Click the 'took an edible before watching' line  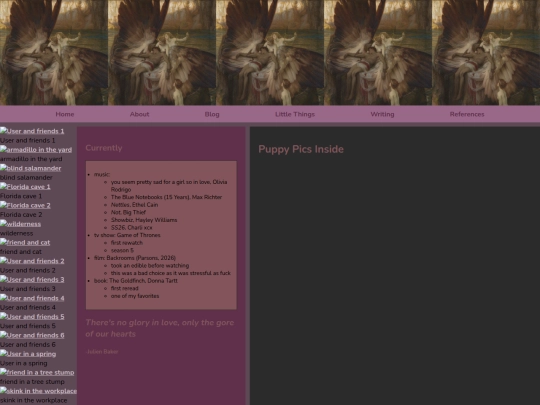(150, 266)
